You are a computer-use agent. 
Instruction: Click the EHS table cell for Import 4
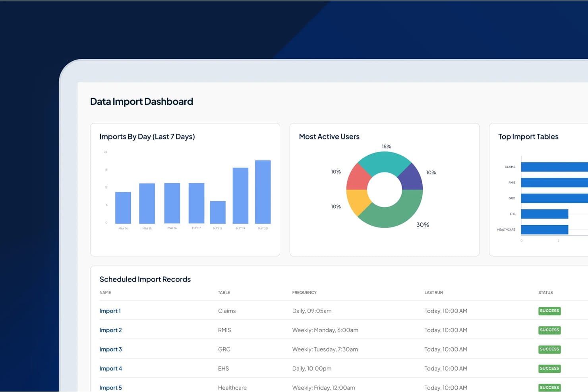coord(224,369)
